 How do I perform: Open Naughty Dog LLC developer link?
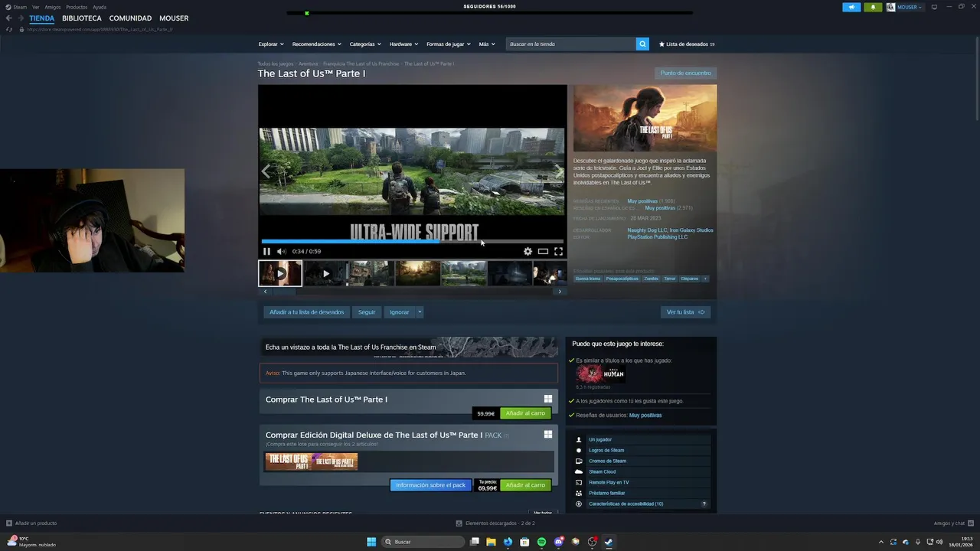pos(647,230)
